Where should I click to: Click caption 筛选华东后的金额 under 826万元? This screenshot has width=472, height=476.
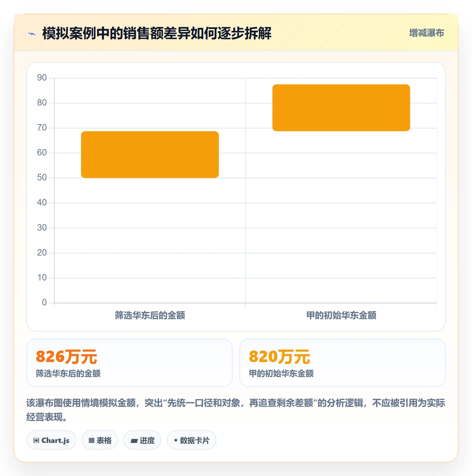pos(68,373)
